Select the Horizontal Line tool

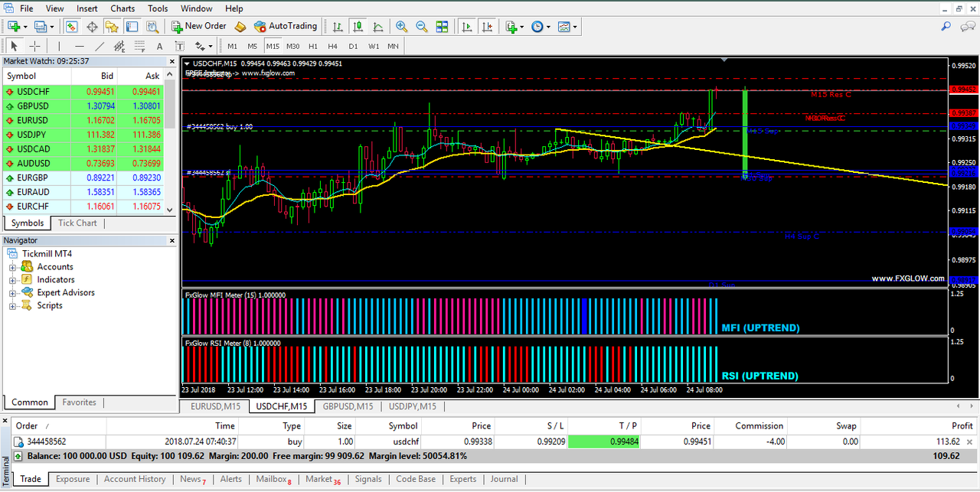(x=80, y=46)
